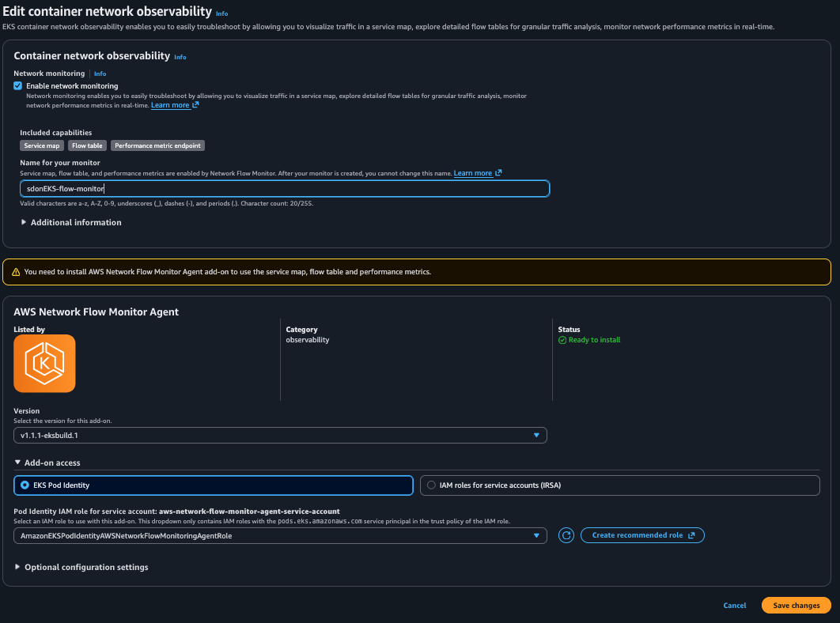Click the 'Included capabilities' label
840x623 pixels.
pos(55,133)
